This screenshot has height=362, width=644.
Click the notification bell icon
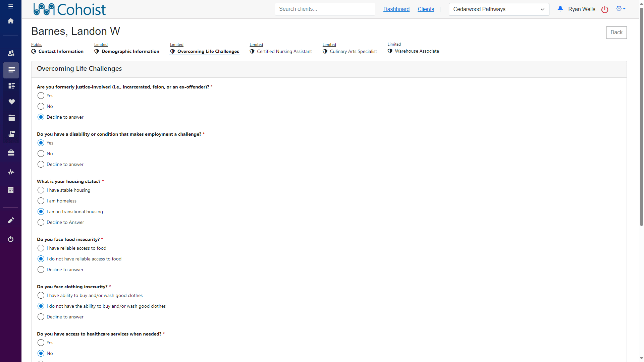point(560,9)
